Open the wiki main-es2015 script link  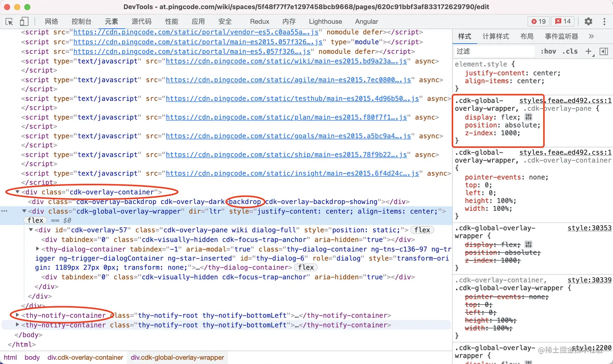click(x=286, y=61)
